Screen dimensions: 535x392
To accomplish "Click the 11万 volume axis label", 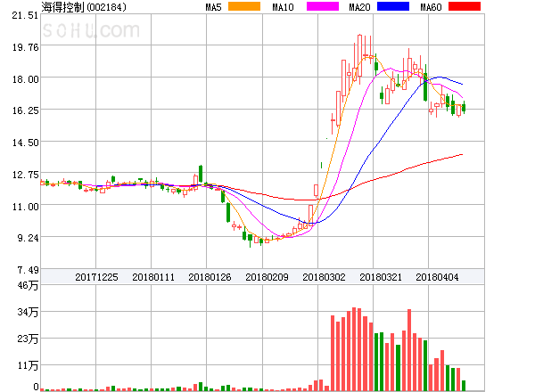I will [x=28, y=365].
